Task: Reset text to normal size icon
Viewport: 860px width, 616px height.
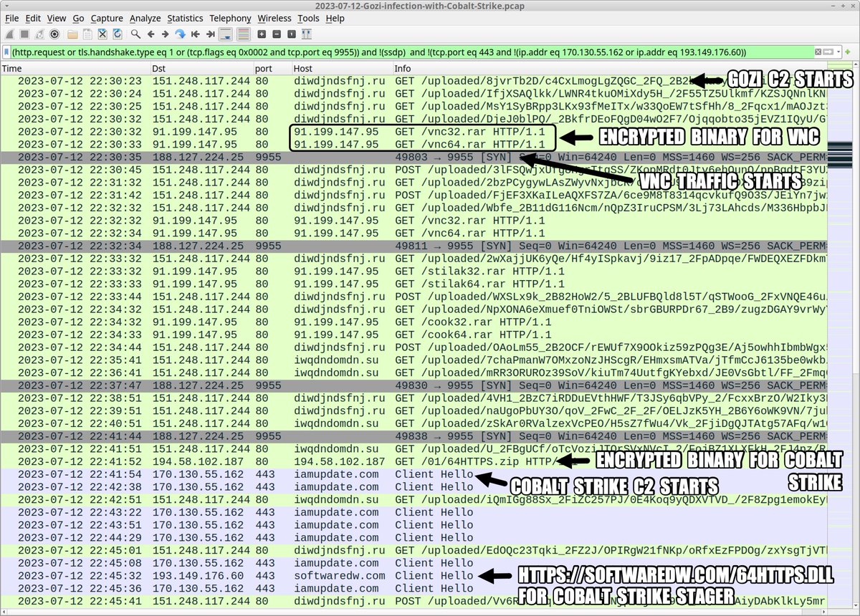Action: [x=292, y=34]
